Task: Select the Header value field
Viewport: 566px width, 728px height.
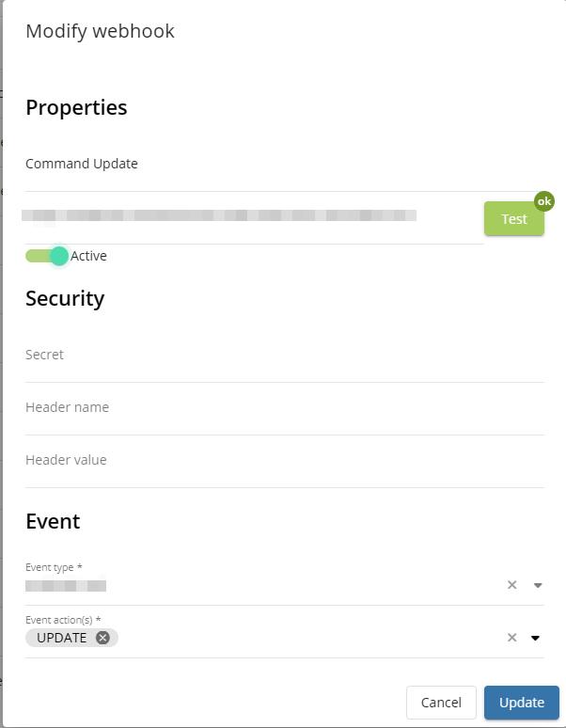Action: (282, 461)
